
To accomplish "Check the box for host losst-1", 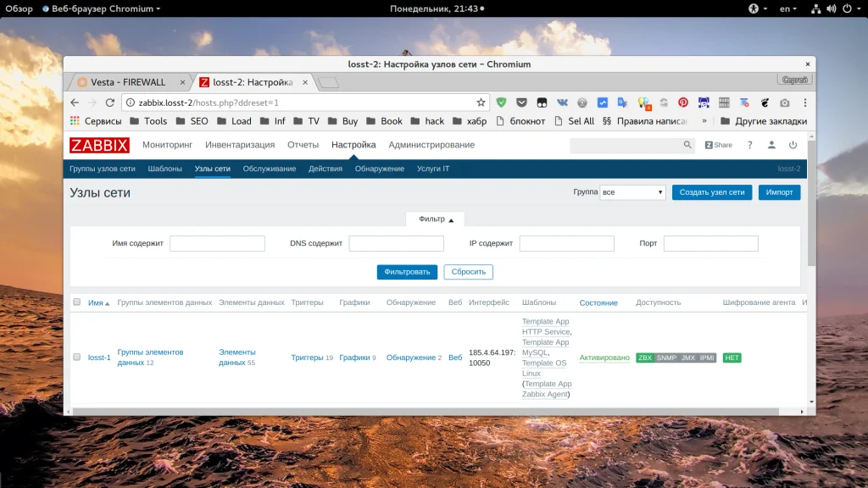I will tap(76, 358).
